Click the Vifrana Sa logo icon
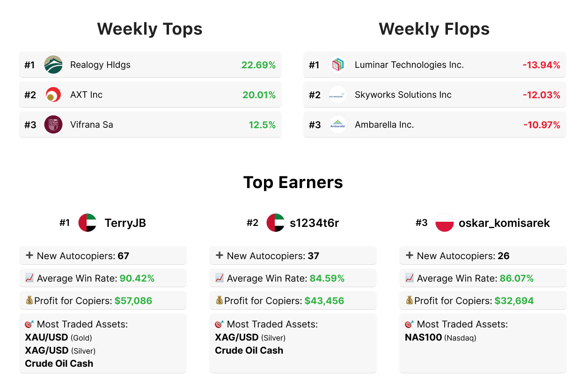 tap(53, 125)
